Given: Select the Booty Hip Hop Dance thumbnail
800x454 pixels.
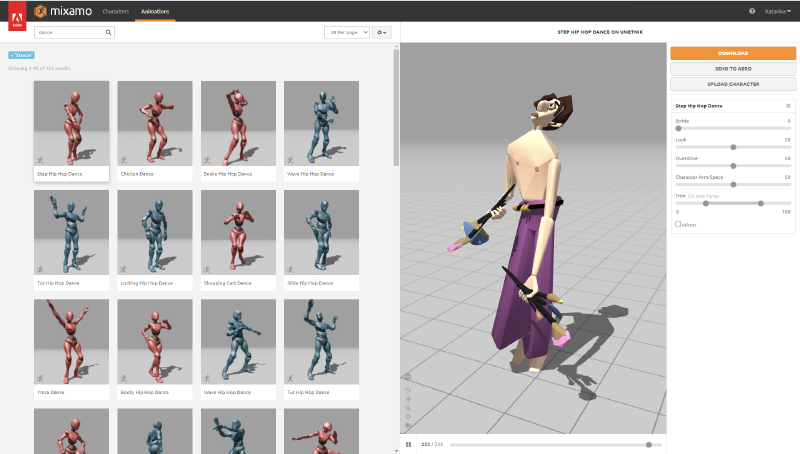Looking at the screenshot, I should click(155, 342).
